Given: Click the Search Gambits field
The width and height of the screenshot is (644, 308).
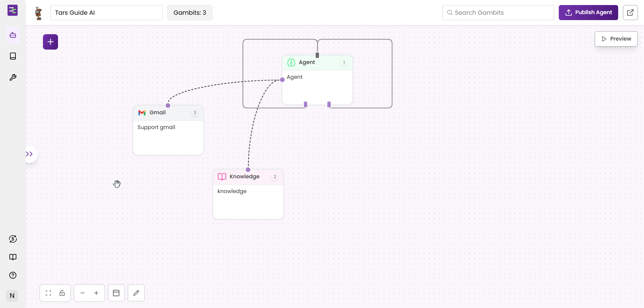Looking at the screenshot, I should coord(498,12).
